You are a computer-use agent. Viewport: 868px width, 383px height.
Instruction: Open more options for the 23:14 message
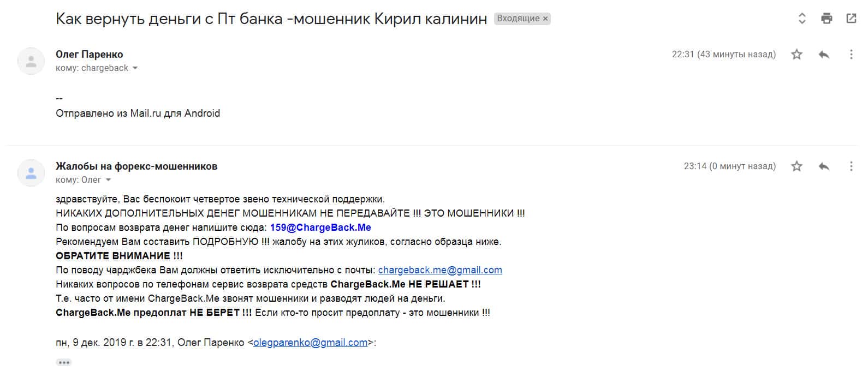pos(851,166)
